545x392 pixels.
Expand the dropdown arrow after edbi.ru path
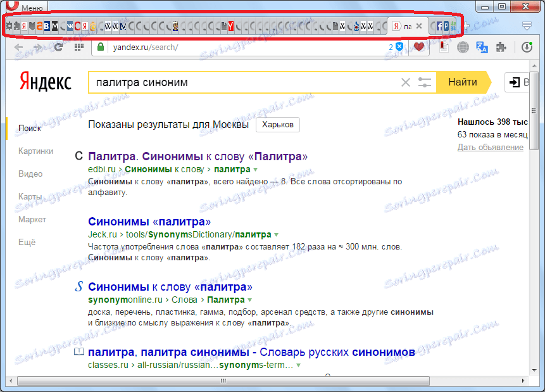coord(256,170)
